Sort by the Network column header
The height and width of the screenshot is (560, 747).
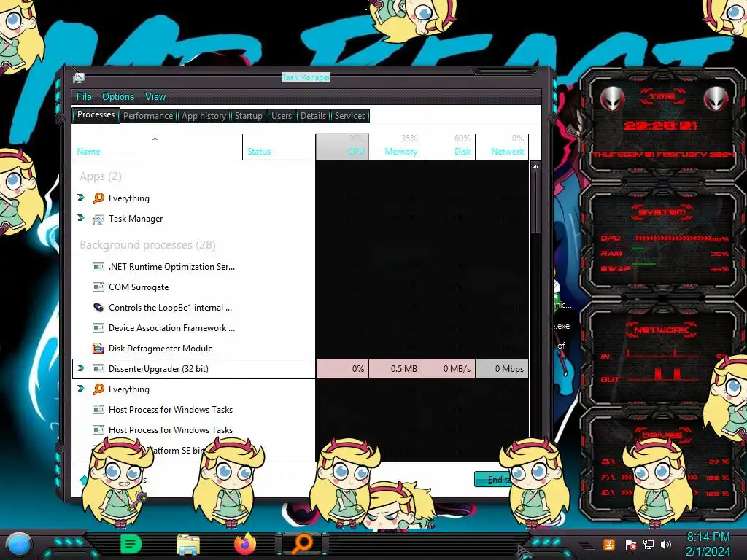pos(502,147)
